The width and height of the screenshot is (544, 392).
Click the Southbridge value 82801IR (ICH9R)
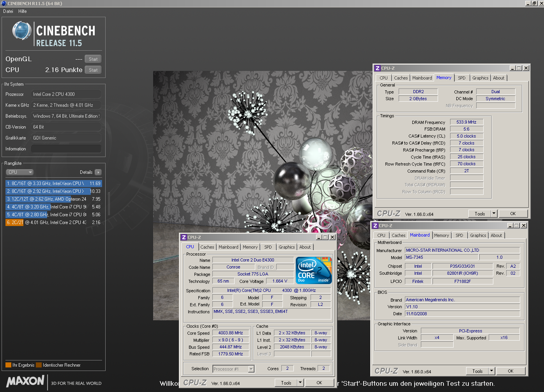coord(463,273)
